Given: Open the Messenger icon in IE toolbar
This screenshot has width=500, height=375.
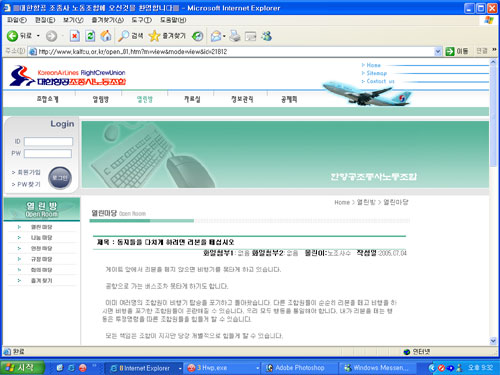Looking at the screenshot, I should pyautogui.click(x=266, y=36).
